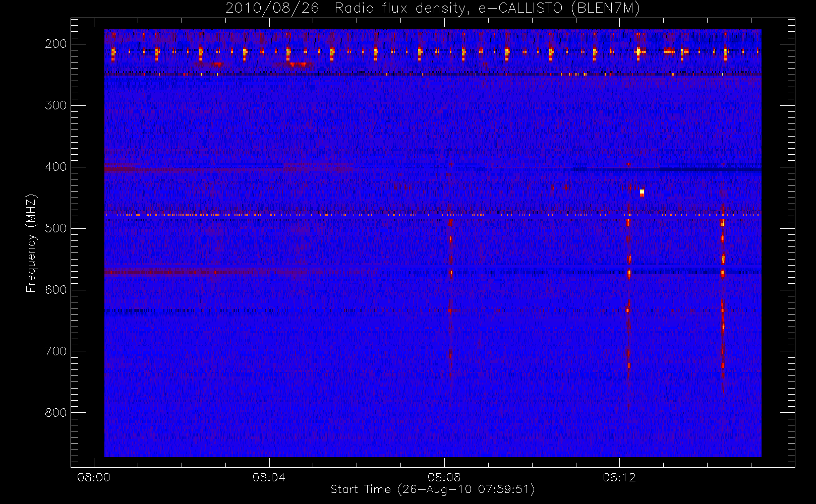Click the 500 frequency tick label
This screenshot has width=816, height=504.
56,228
